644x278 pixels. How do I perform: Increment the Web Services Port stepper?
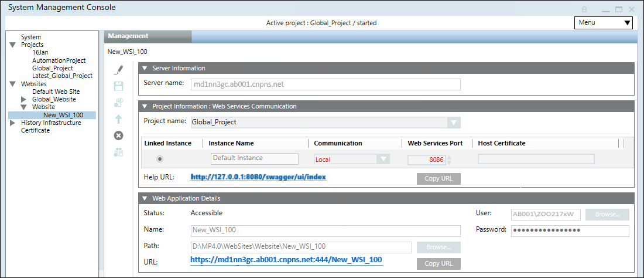click(x=450, y=157)
